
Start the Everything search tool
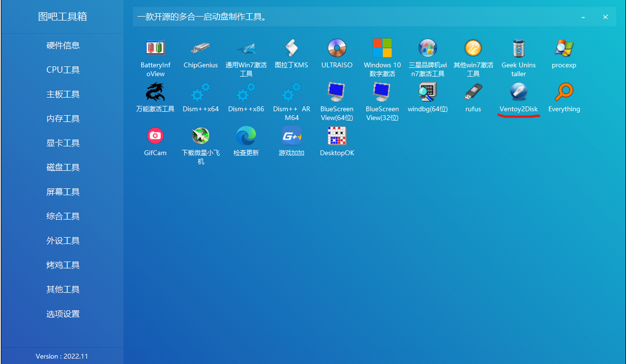pos(564,93)
